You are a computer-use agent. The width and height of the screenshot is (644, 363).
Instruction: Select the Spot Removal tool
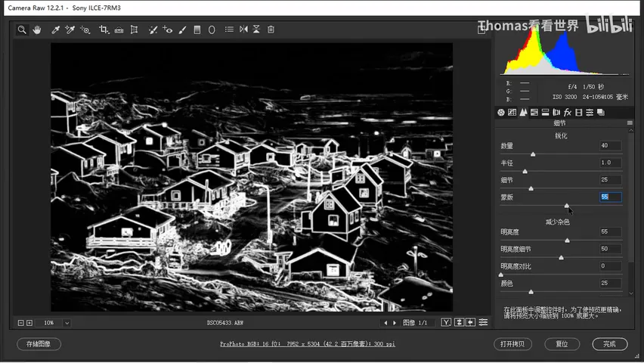pyautogui.click(x=153, y=29)
